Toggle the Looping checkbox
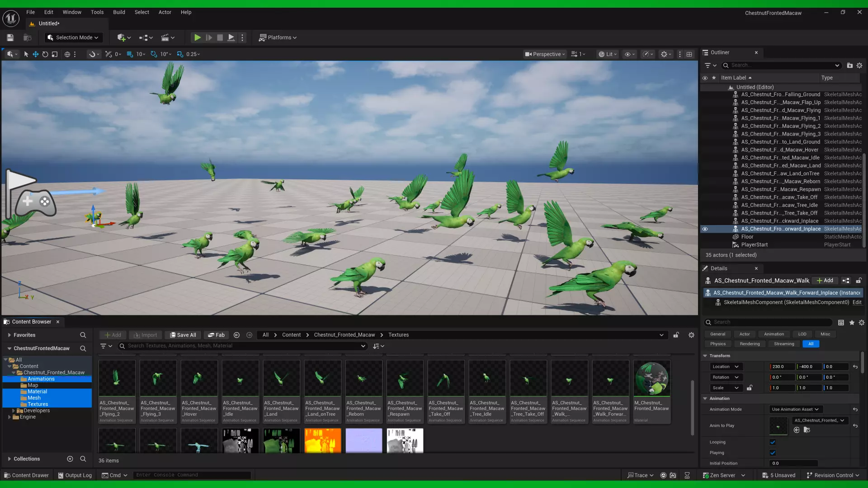 [773, 442]
